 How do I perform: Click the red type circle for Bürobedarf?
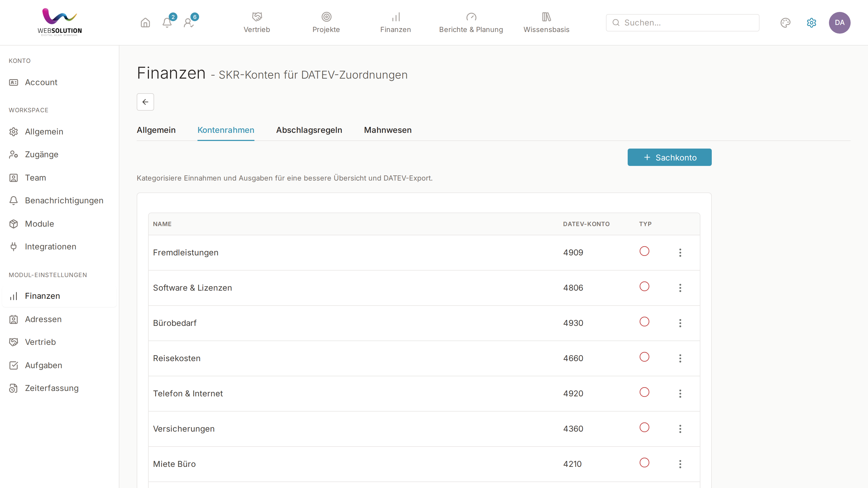644,322
